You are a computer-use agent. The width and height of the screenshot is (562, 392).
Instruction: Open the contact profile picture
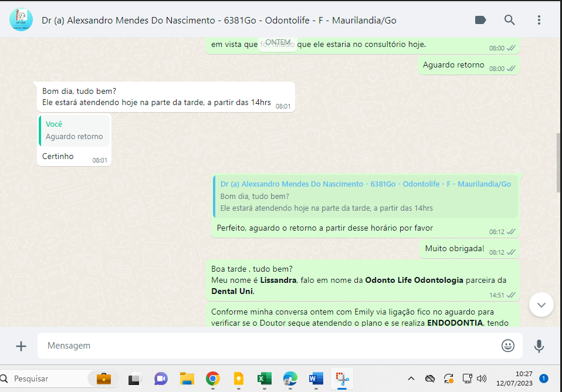[x=21, y=20]
